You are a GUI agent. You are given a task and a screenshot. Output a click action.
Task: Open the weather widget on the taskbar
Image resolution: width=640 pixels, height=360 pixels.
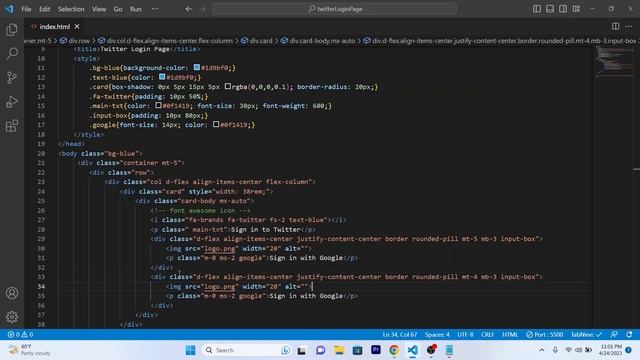(30, 350)
